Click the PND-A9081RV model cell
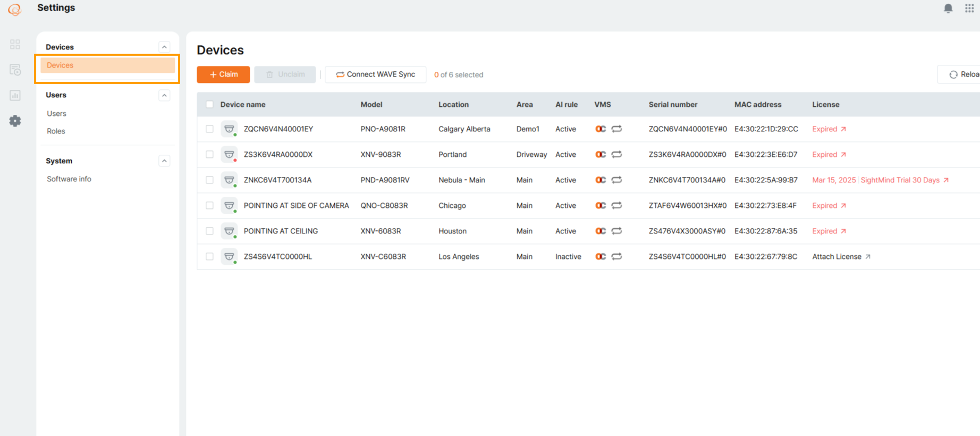The height and width of the screenshot is (436, 980). (385, 180)
